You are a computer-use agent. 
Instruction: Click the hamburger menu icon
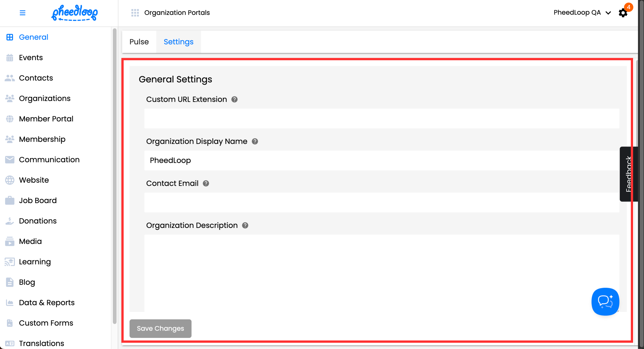[23, 13]
